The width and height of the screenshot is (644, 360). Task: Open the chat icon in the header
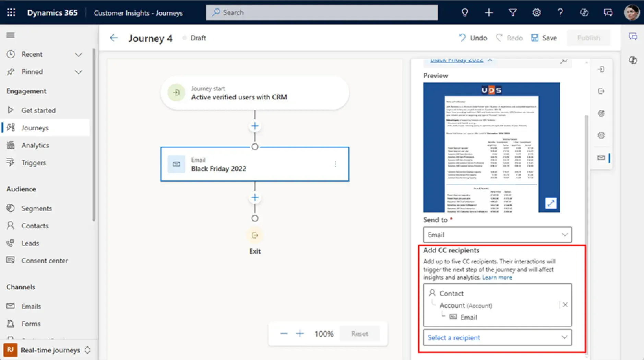608,13
